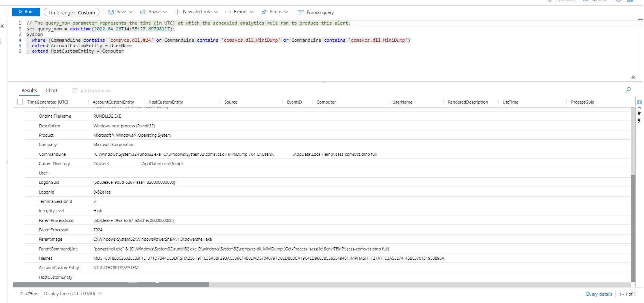This screenshot has width=644, height=303.
Task: Click the New alert rule plus icon
Action: [177, 12]
